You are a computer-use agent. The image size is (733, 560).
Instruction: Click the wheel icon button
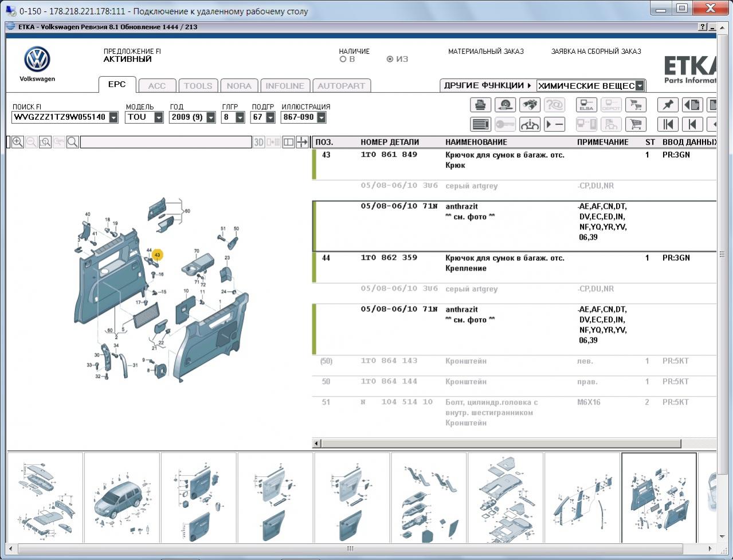pyautogui.click(x=505, y=105)
